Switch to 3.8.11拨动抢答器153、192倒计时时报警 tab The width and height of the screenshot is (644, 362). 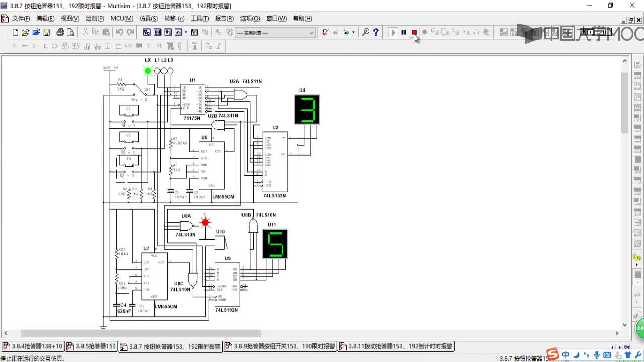[396, 346]
